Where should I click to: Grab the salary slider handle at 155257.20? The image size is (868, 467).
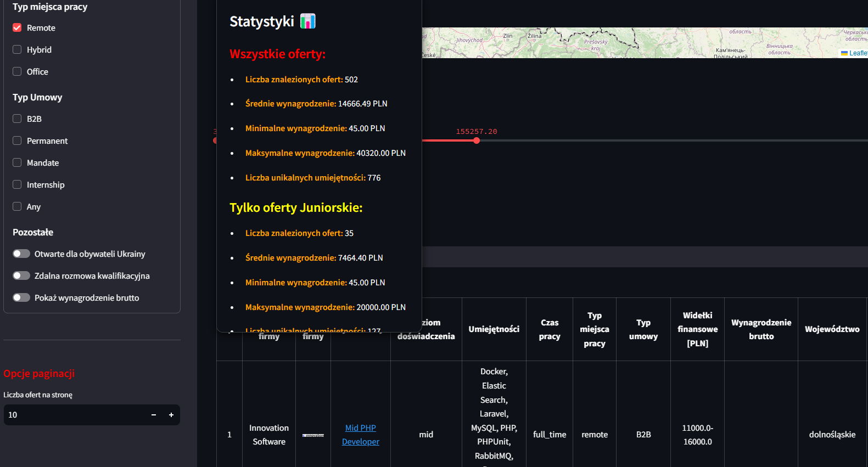point(477,140)
